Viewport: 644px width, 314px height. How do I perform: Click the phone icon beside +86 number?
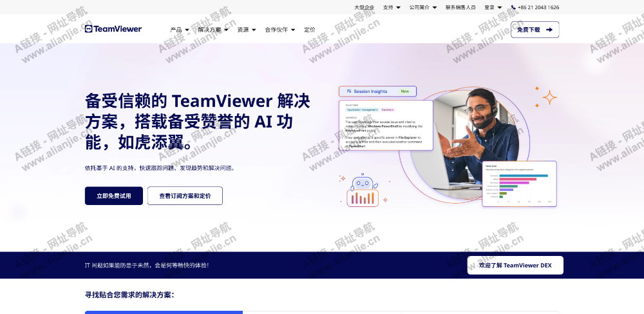[x=513, y=7]
